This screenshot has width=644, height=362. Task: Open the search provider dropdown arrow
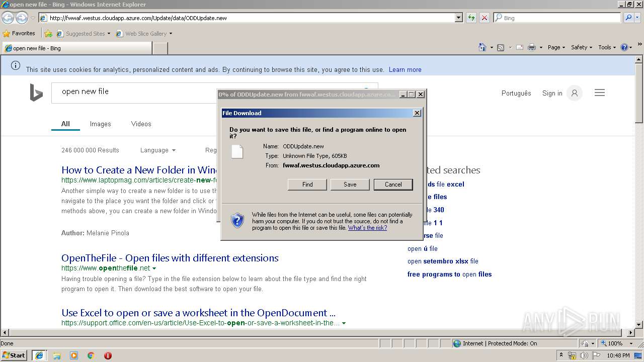tap(638, 18)
